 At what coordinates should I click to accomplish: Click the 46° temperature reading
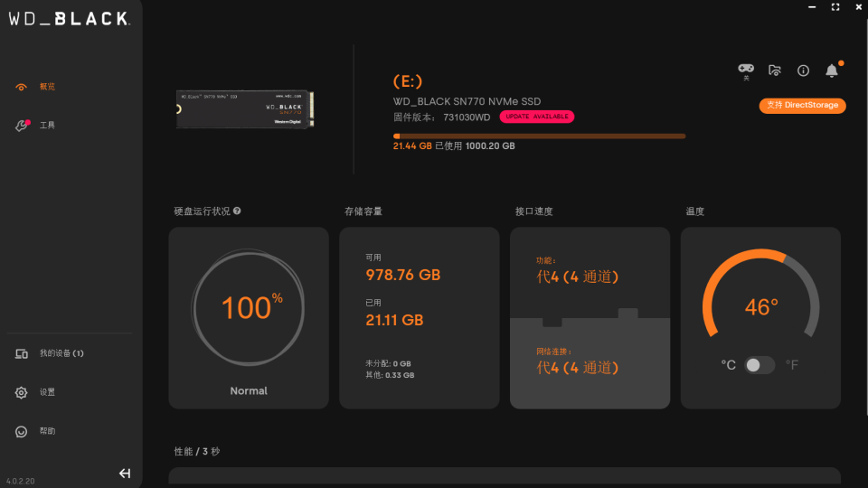click(761, 307)
